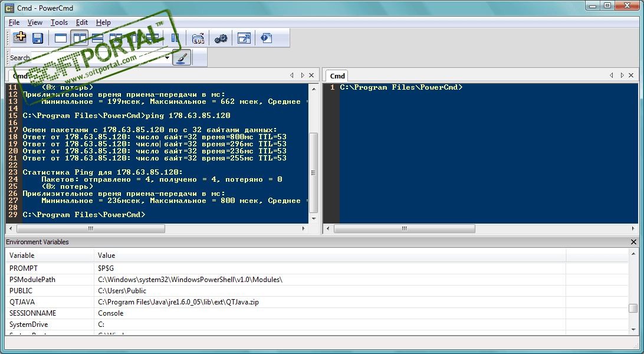This screenshot has width=644, height=354.
Task: Open the Help menu
Action: point(103,22)
